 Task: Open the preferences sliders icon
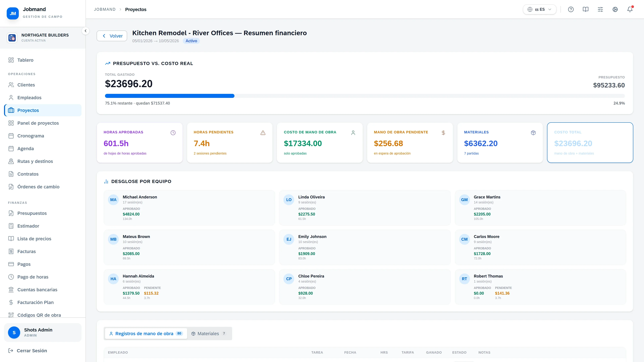[600, 10]
